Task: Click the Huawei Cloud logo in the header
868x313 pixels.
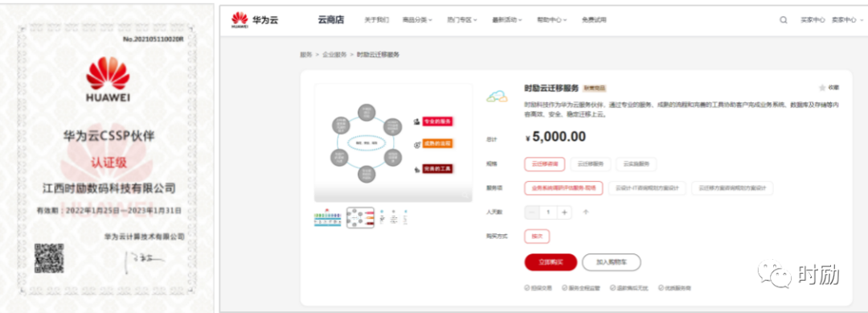Action: pos(255,20)
